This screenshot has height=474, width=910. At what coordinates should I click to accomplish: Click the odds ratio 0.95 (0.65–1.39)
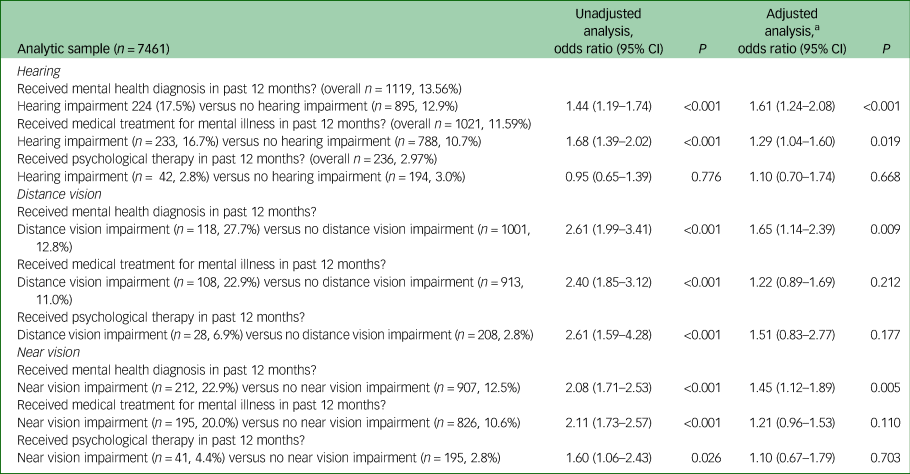[x=610, y=177]
